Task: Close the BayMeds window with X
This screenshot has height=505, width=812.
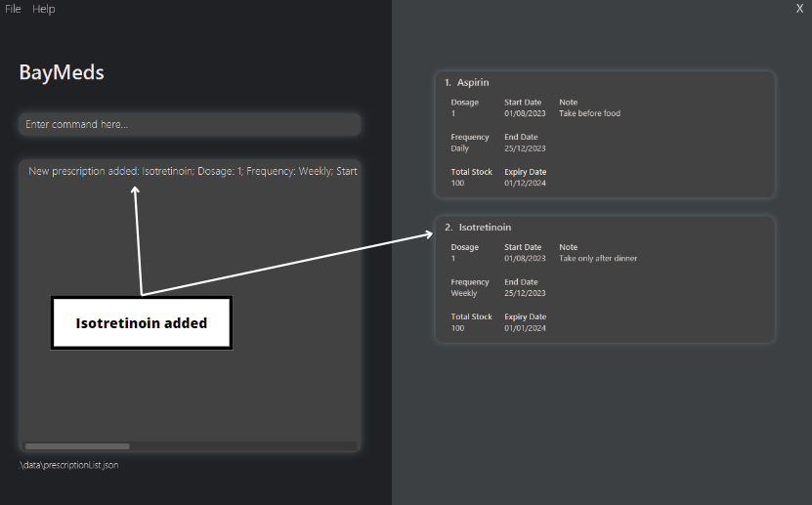Action: (x=799, y=8)
